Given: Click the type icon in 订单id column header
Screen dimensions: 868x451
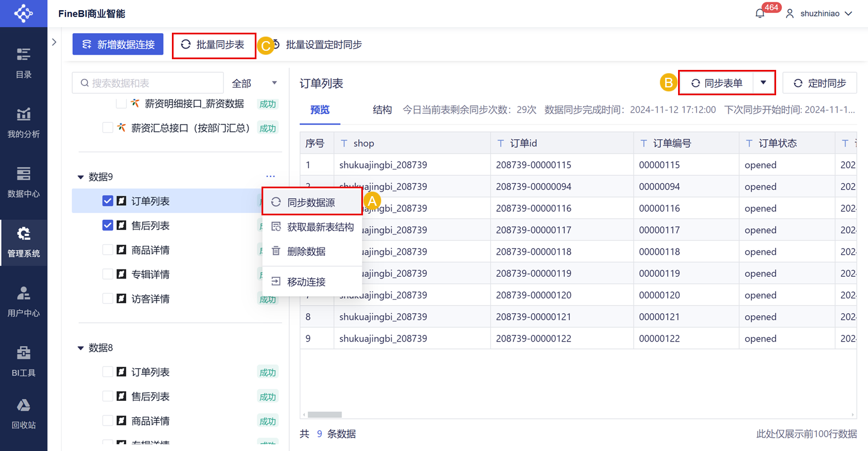Looking at the screenshot, I should coord(501,144).
